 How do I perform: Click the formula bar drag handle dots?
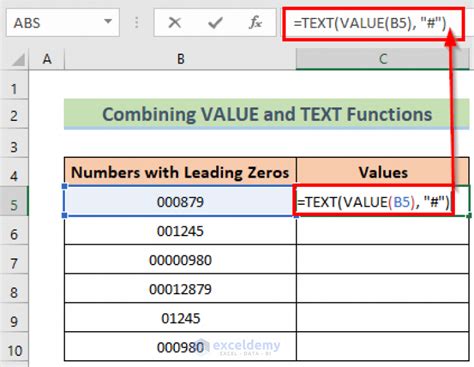[137, 23]
